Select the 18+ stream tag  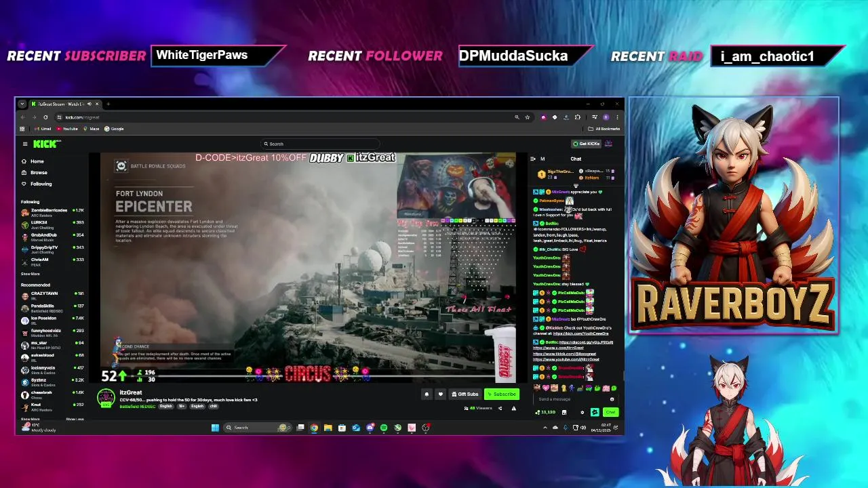[182, 406]
